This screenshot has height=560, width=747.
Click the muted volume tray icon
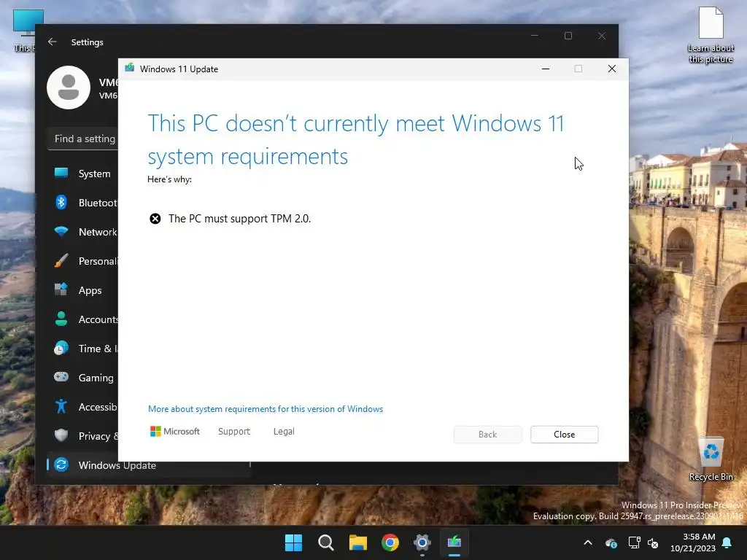[x=653, y=542]
